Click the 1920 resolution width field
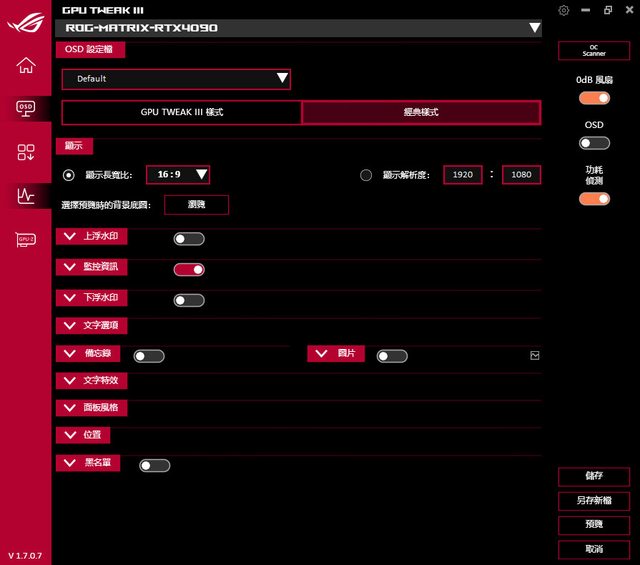Viewport: 640px width, 565px height. point(463,175)
